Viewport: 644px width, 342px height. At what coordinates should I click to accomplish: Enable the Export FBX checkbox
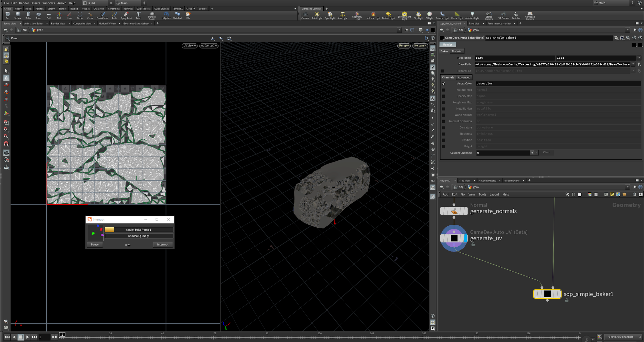[x=443, y=71]
